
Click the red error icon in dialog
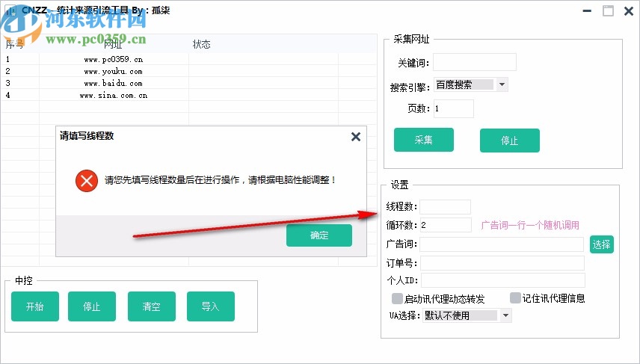pos(87,180)
